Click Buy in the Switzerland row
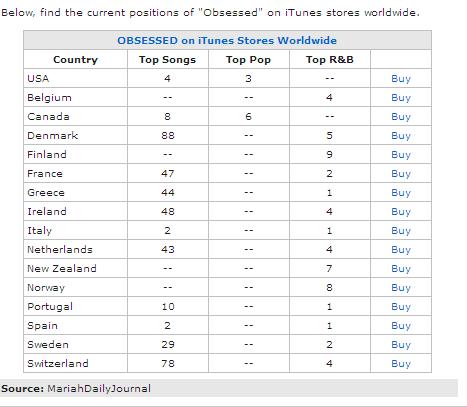Image resolution: width=467 pixels, height=407 pixels. pyautogui.click(x=401, y=364)
